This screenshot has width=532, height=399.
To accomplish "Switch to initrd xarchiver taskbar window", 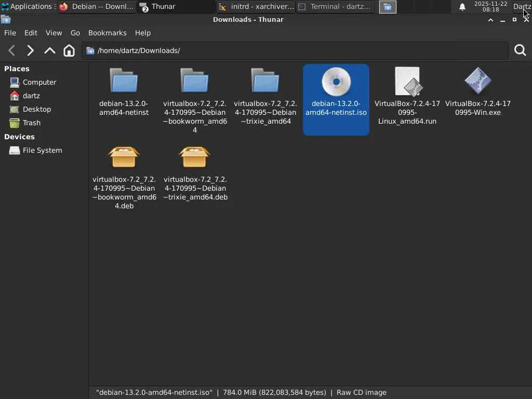I will (256, 6).
